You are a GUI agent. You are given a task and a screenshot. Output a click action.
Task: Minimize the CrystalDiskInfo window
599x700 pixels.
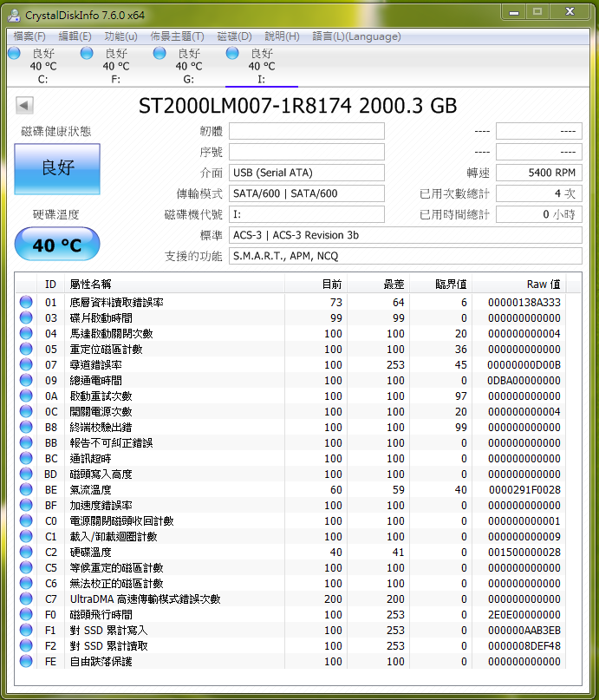point(514,12)
